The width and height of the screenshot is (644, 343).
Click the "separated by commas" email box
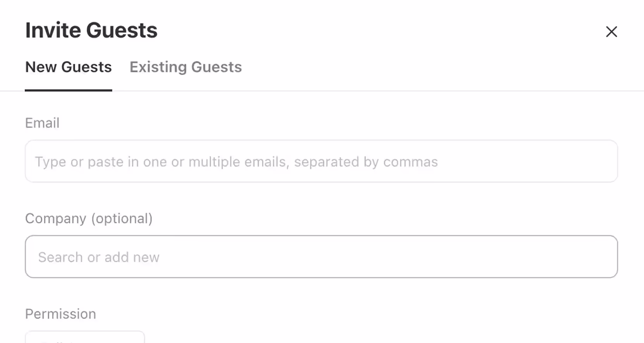(321, 161)
